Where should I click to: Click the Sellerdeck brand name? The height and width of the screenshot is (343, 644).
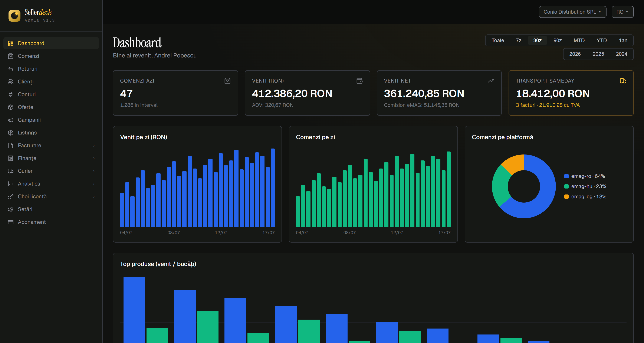point(38,12)
